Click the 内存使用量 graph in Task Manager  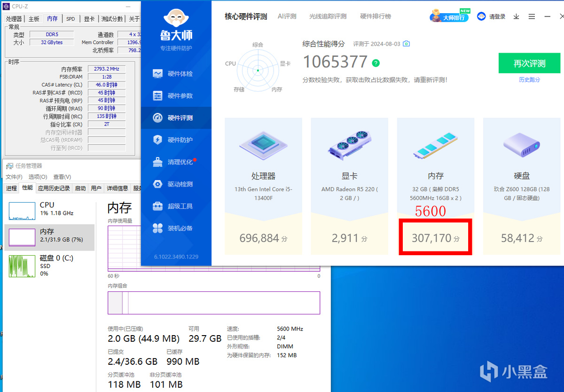(214, 248)
